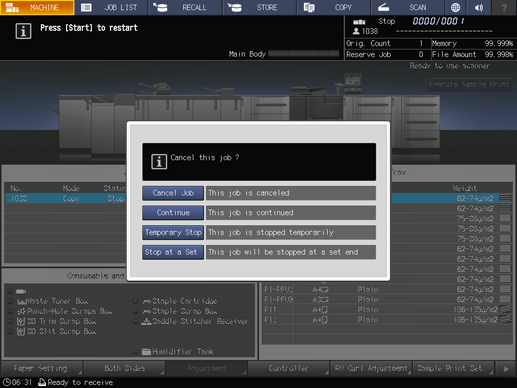Switch to the RECALL tab
This screenshot has width=517, height=388.
[x=185, y=7]
